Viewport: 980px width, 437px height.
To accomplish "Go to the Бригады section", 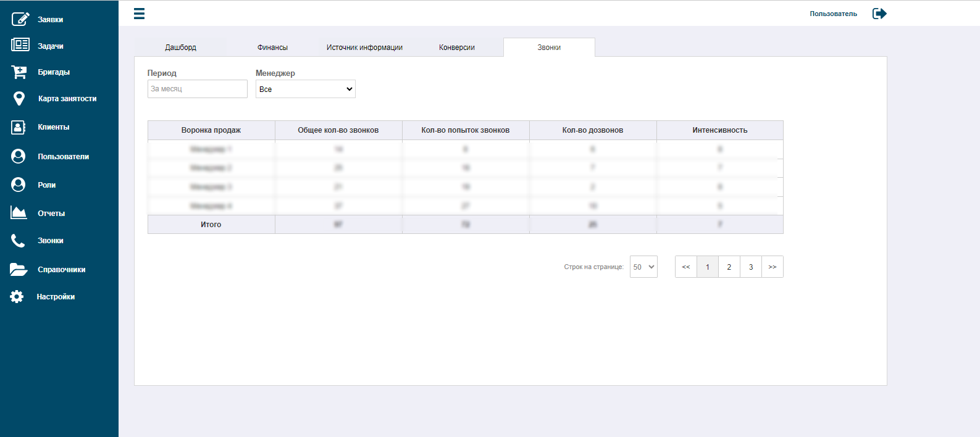I will click(x=54, y=72).
